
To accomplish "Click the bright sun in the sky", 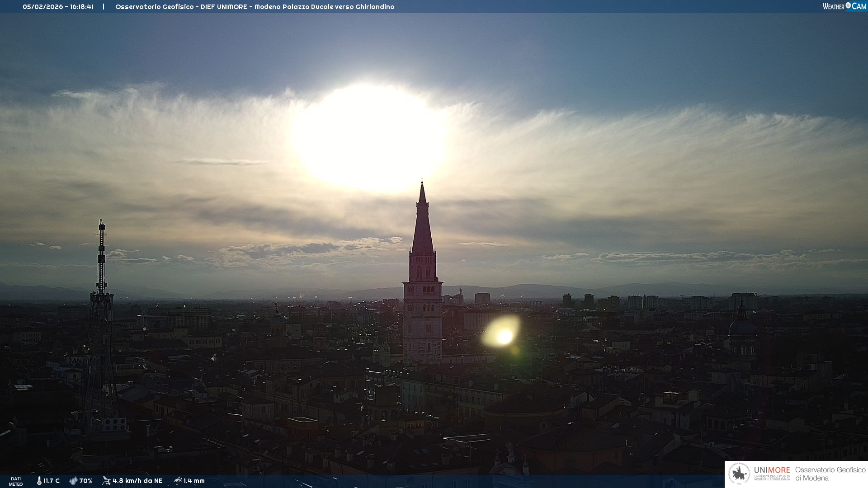I will (x=371, y=138).
